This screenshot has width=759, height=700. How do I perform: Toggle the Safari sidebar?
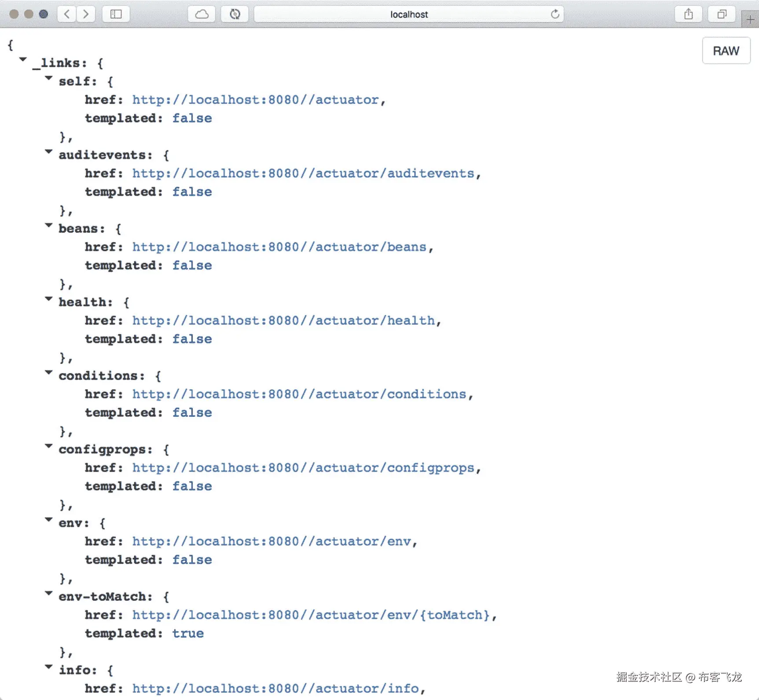pyautogui.click(x=115, y=14)
